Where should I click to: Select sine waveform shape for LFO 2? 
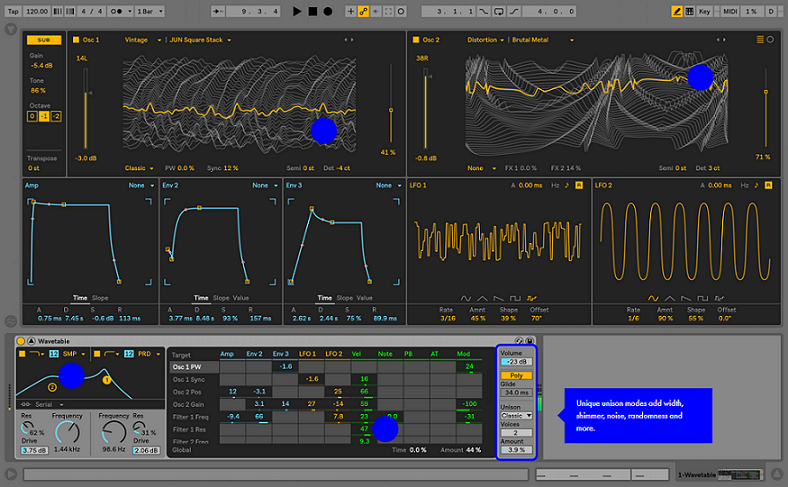[654, 297]
